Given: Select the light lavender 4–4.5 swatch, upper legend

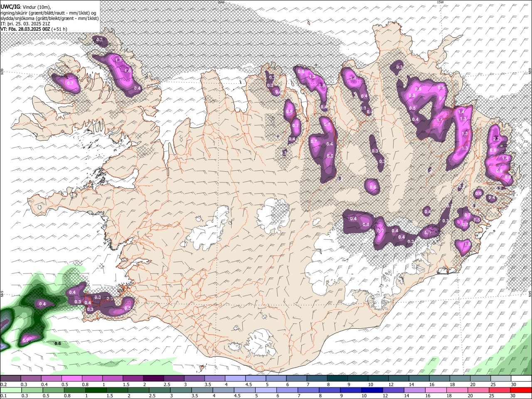Looking at the screenshot, I should [234, 379].
